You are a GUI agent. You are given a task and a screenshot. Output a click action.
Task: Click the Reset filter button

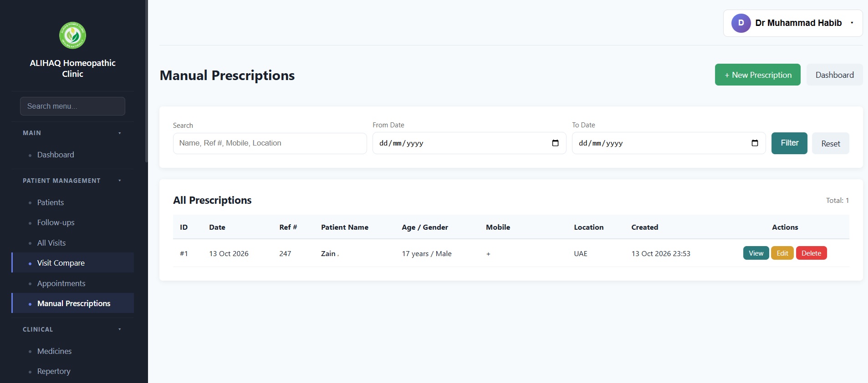click(x=831, y=143)
